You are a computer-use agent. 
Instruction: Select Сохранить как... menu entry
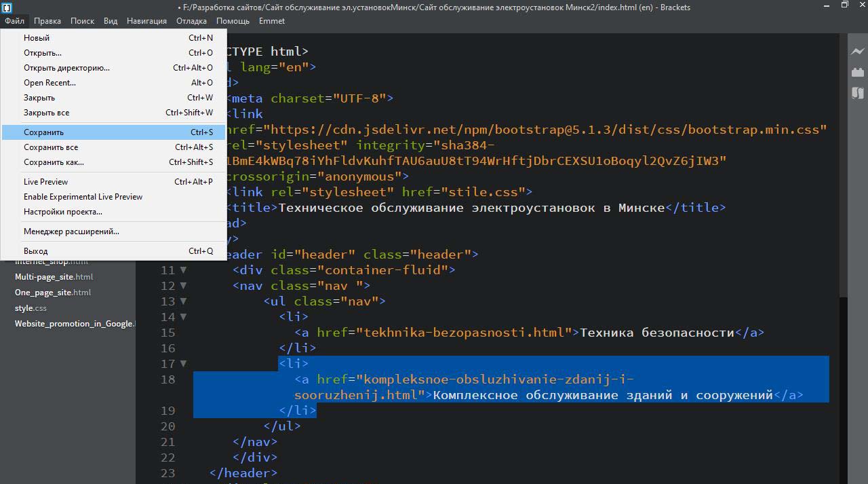[x=54, y=162]
